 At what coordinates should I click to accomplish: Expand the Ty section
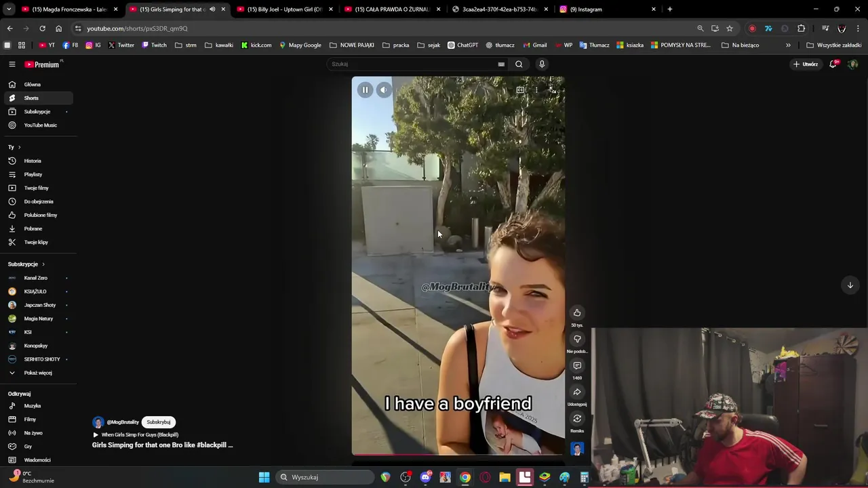(14, 147)
